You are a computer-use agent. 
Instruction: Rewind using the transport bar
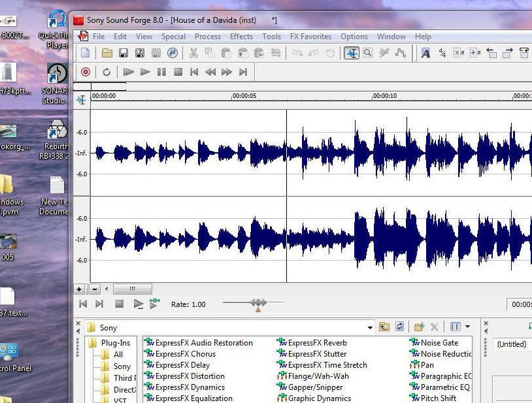[x=210, y=72]
